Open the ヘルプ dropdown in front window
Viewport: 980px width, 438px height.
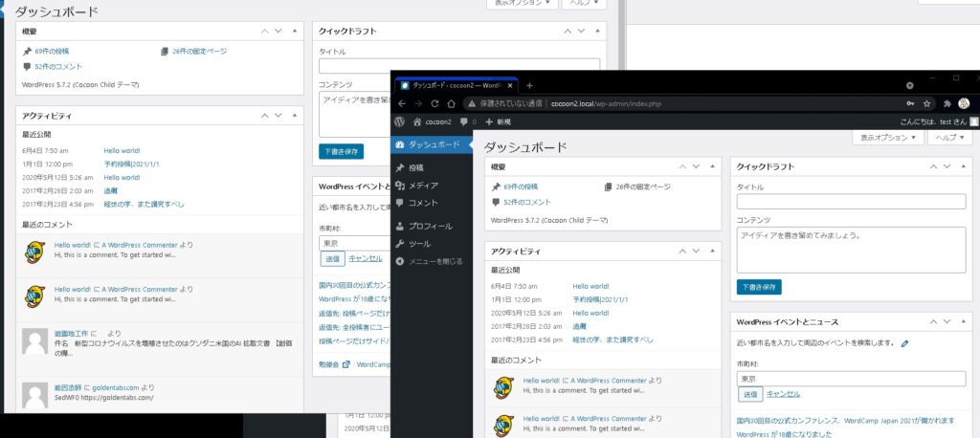tap(951, 138)
